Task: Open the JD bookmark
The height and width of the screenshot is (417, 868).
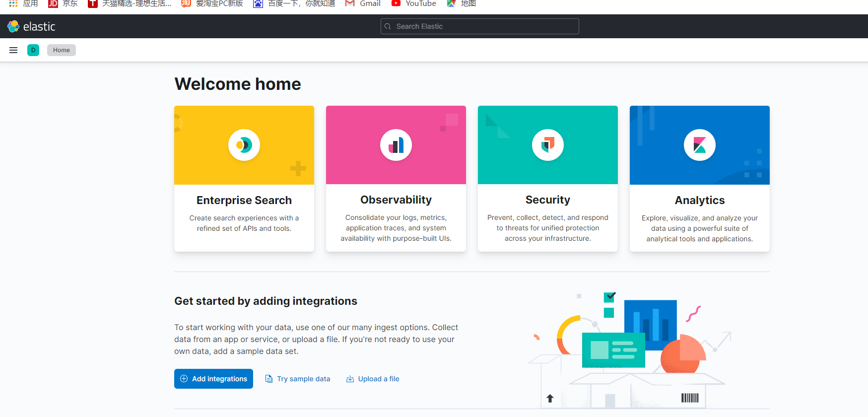Action: pos(63,3)
